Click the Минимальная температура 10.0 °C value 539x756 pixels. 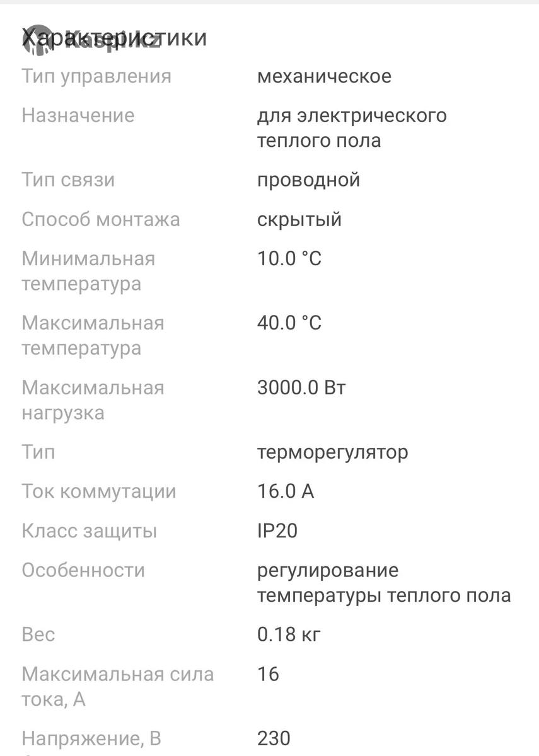pos(289,258)
